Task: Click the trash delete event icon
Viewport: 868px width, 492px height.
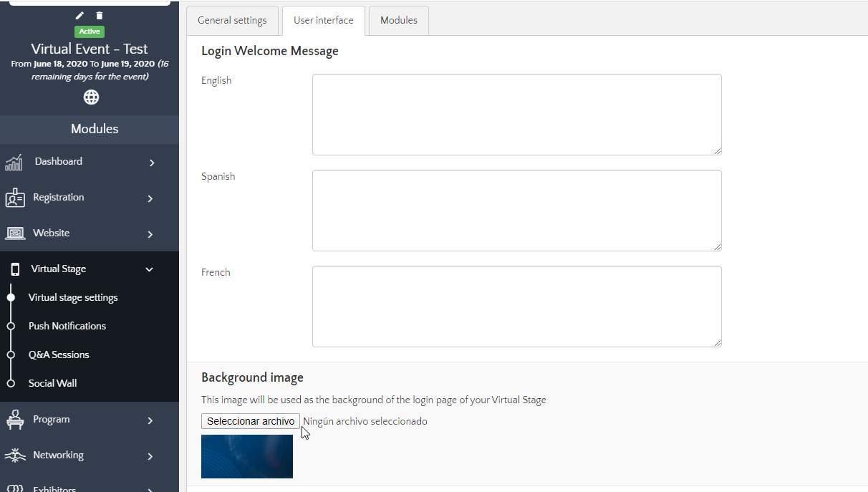Action: pyautogui.click(x=100, y=16)
